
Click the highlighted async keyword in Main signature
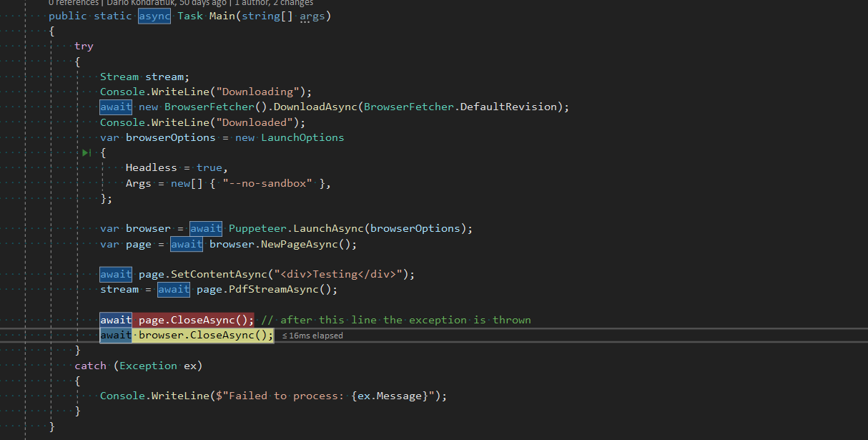click(x=154, y=16)
